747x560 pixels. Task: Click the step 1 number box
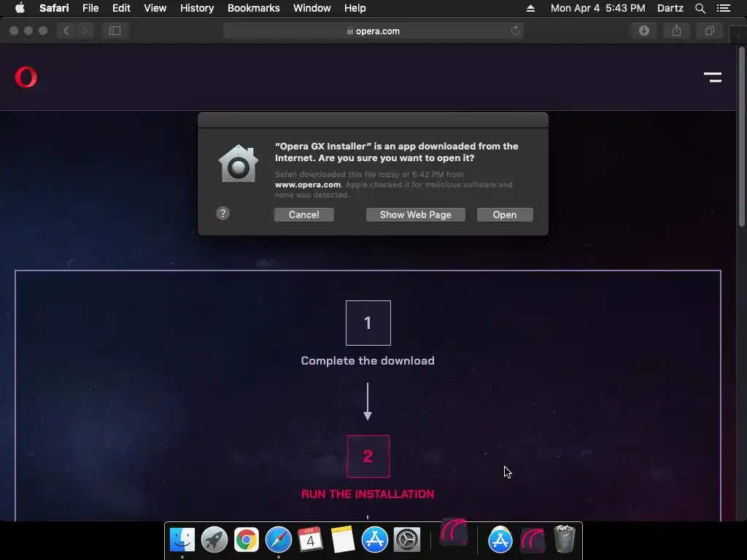pos(368,323)
